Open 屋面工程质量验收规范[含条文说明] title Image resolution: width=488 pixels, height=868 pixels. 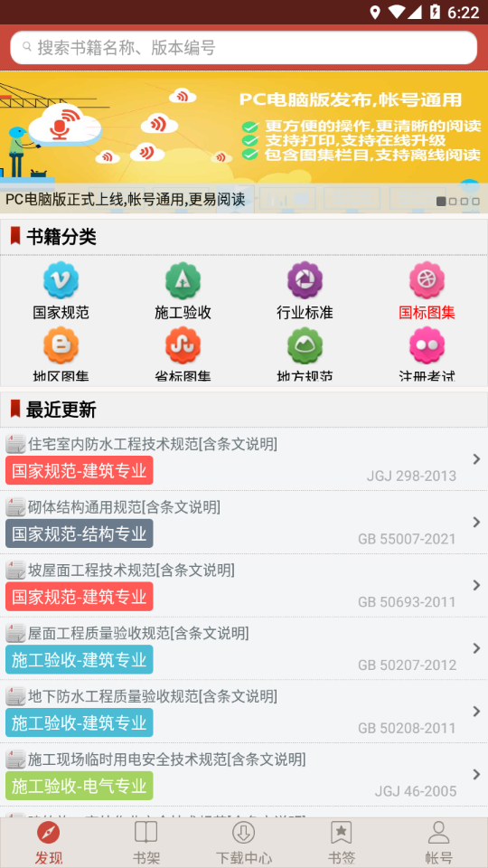click(138, 633)
